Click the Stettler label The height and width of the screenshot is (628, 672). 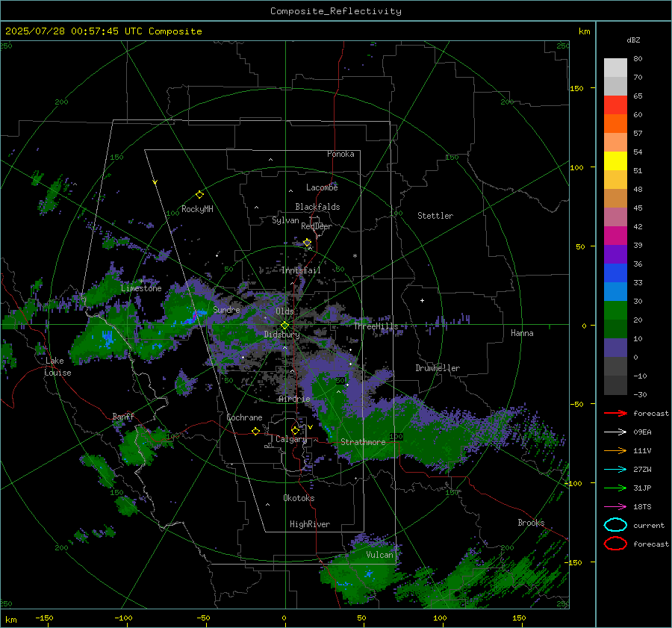(x=435, y=216)
